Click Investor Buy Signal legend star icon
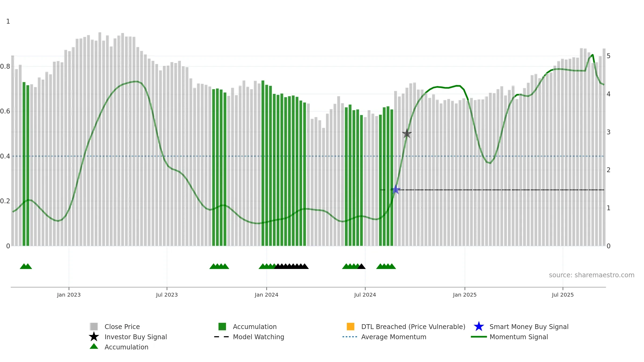Image resolution: width=644 pixels, height=362 pixels. [x=94, y=337]
